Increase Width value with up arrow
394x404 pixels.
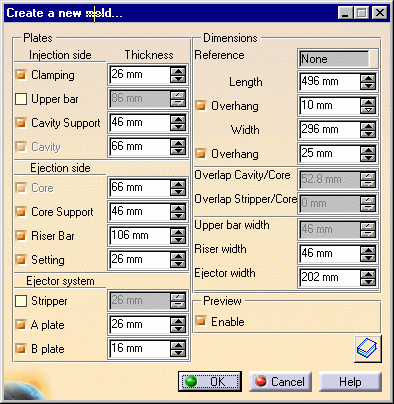[368, 126]
